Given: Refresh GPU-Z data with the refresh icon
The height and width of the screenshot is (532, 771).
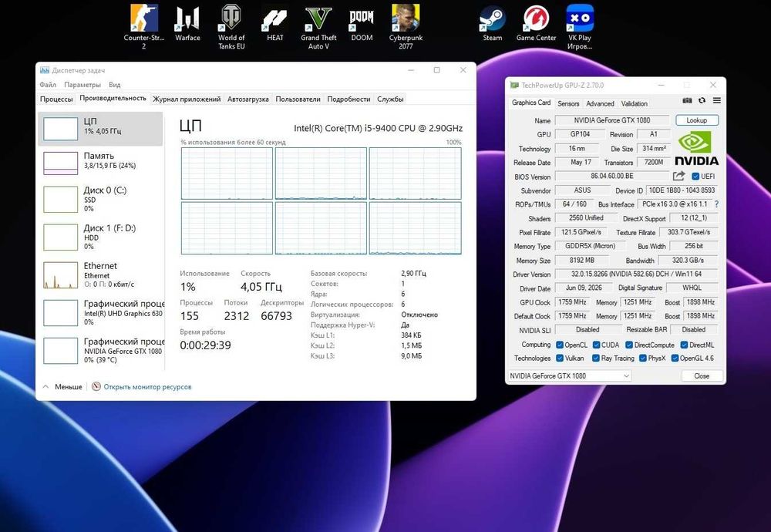Looking at the screenshot, I should pos(702,100).
